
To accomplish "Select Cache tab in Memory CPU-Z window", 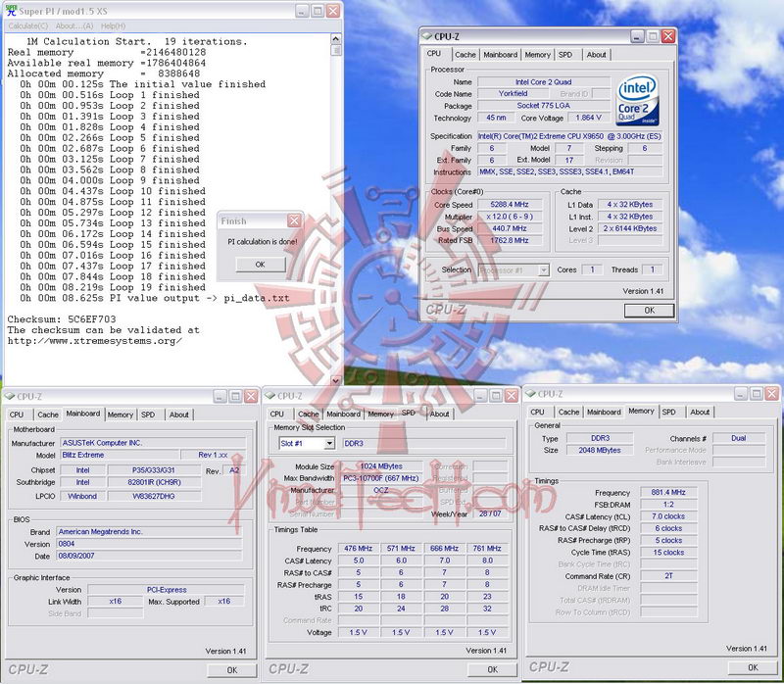I will (x=569, y=412).
